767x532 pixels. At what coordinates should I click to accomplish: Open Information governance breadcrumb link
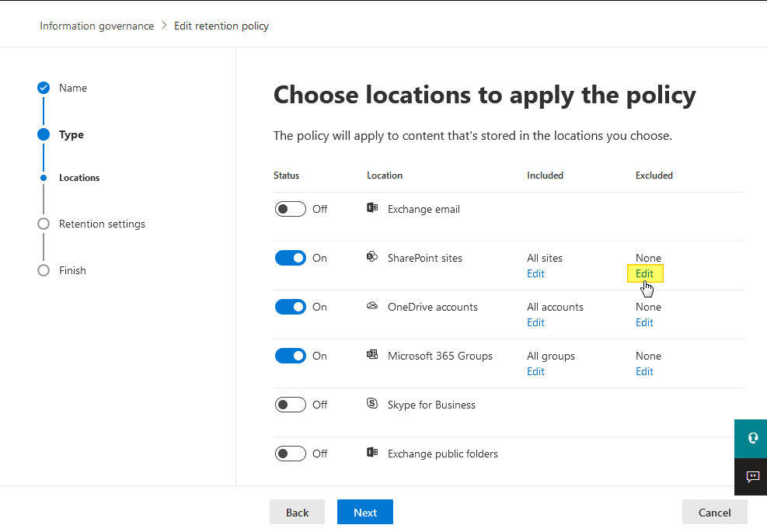[x=97, y=26]
